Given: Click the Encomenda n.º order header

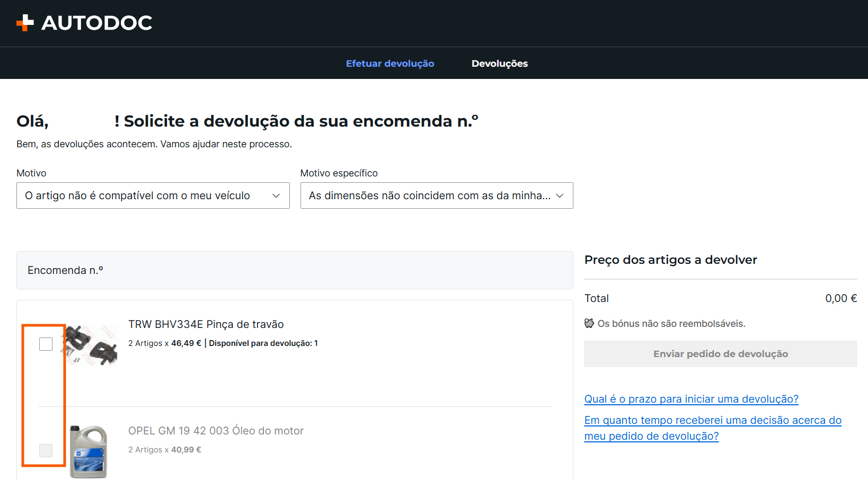Looking at the screenshot, I should (295, 270).
